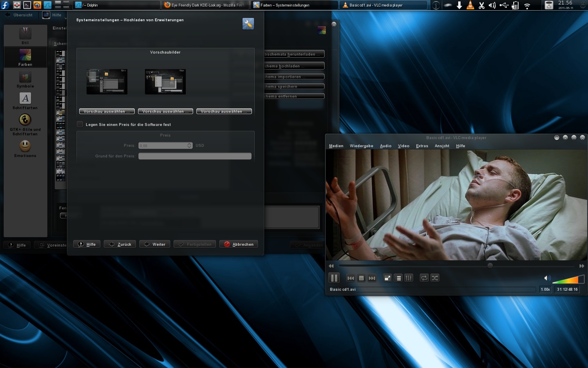The width and height of the screenshot is (588, 368).
Task: Click the first preview thumbnail
Action: 107,82
